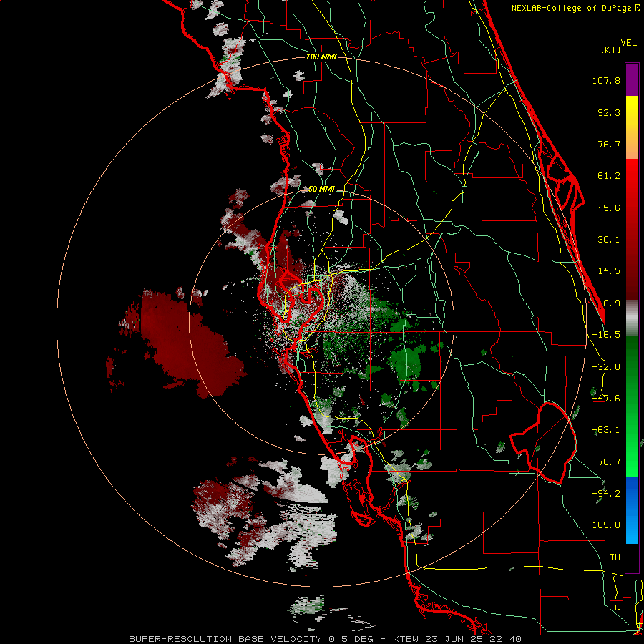Select the 107.8 velocity scale value
The image size is (644, 644).
(606, 80)
